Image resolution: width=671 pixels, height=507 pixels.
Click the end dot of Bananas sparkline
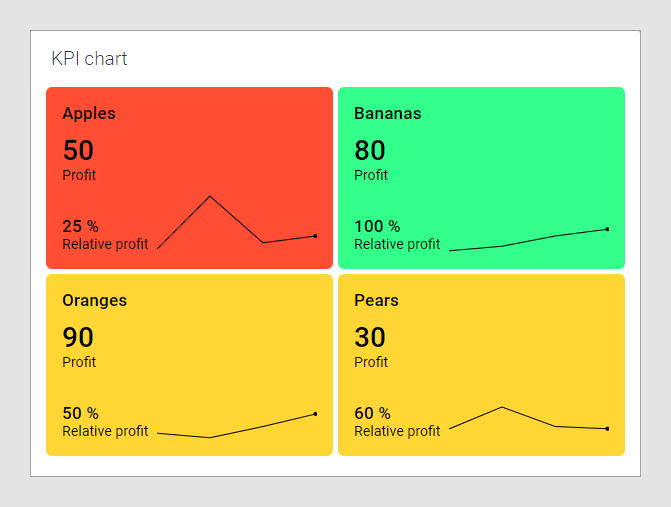click(607, 229)
